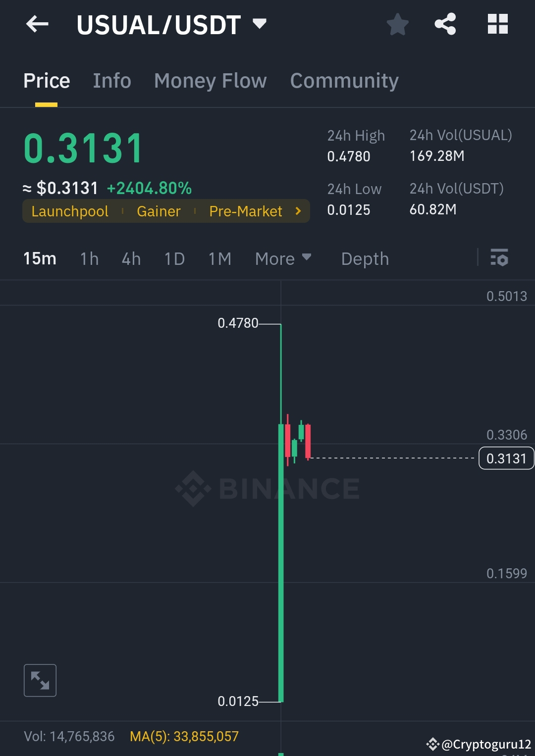Image resolution: width=535 pixels, height=756 pixels.
Task: Expand the Pre-Market tags with the chevron
Action: (298, 211)
